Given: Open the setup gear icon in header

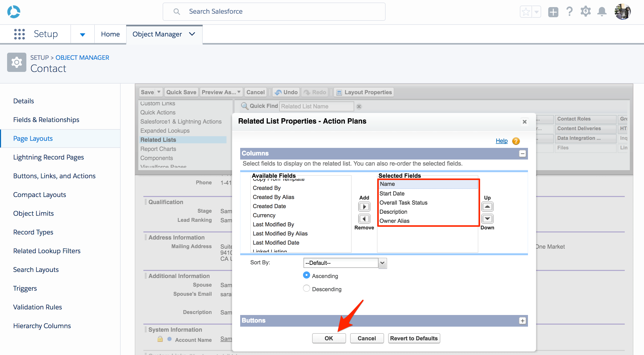Looking at the screenshot, I should tap(586, 12).
